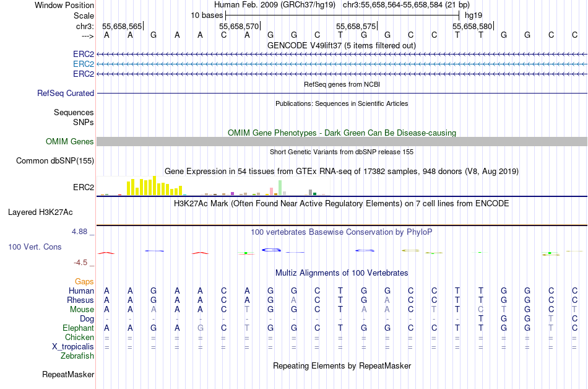Image resolution: width=588 pixels, height=389 pixels.
Task: Open the 100 Vert. Cons track label
Action: [35, 247]
